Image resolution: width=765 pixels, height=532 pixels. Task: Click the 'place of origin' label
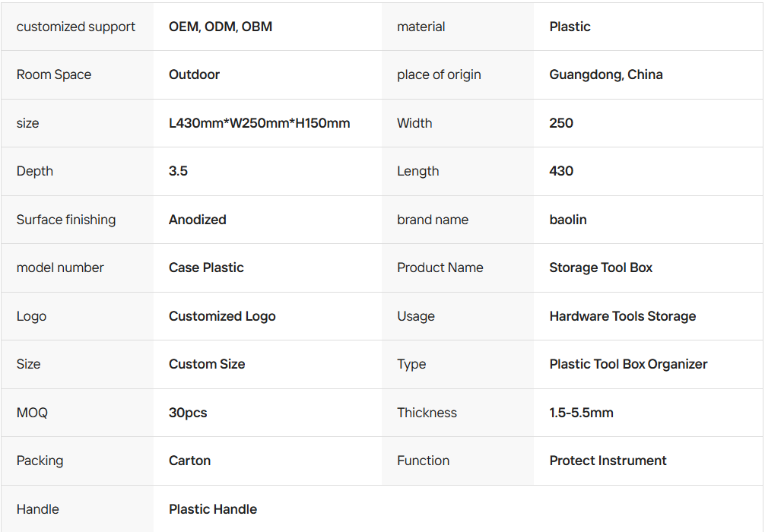click(x=439, y=74)
